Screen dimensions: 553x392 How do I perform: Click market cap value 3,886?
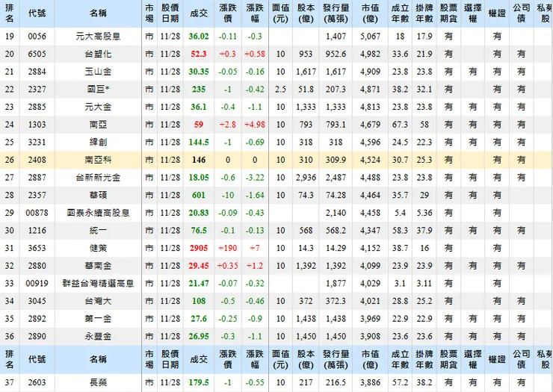(x=370, y=382)
